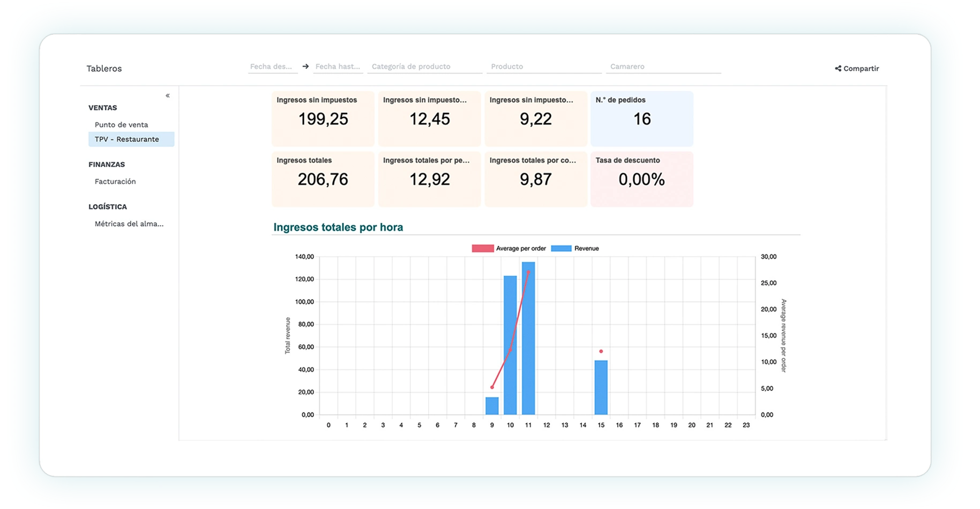Image resolution: width=980 pixels, height=509 pixels.
Task: Open the Categoría de producto filter
Action: (424, 66)
